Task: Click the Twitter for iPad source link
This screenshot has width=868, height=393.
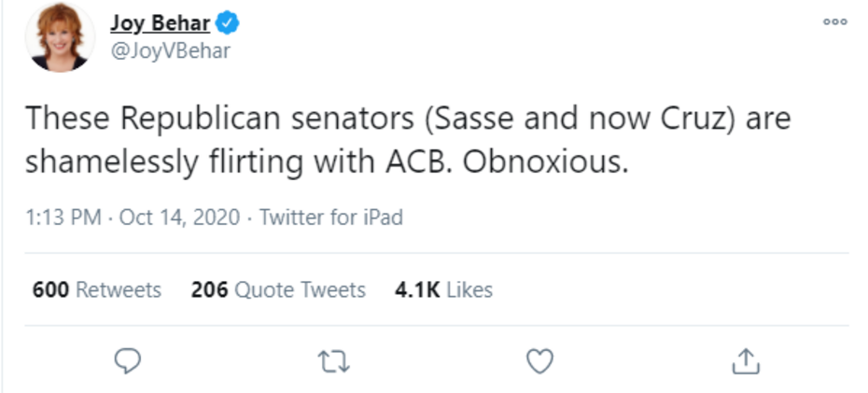Action: coord(330,218)
